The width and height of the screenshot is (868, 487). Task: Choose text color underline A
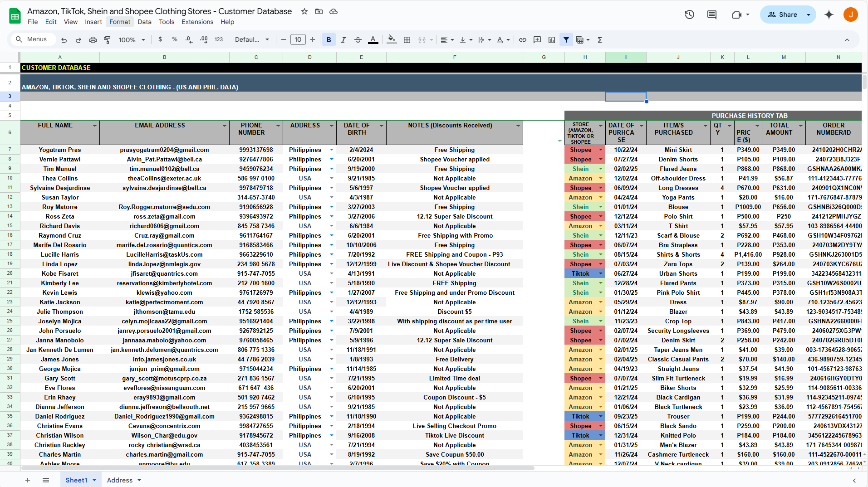(x=373, y=40)
